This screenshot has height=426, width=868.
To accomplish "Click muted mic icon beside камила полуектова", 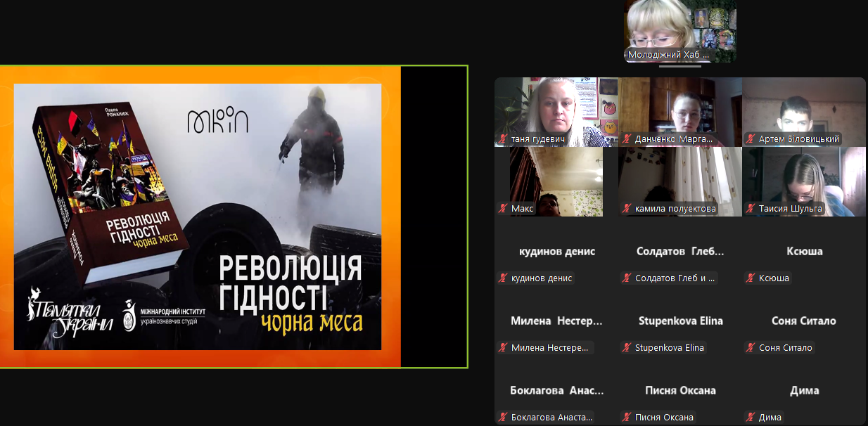I will (627, 209).
